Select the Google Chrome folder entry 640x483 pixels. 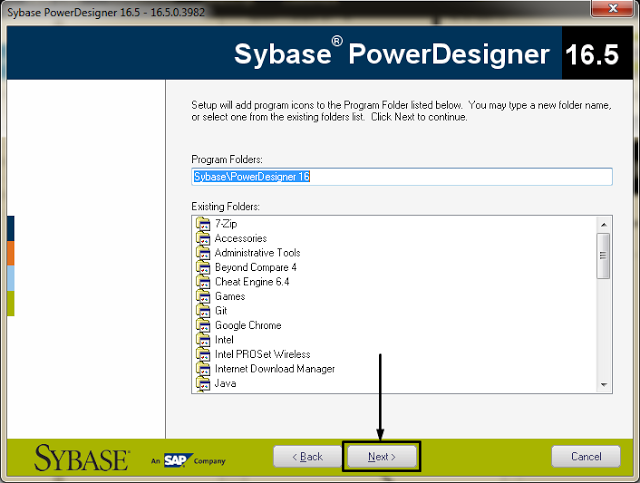[248, 325]
